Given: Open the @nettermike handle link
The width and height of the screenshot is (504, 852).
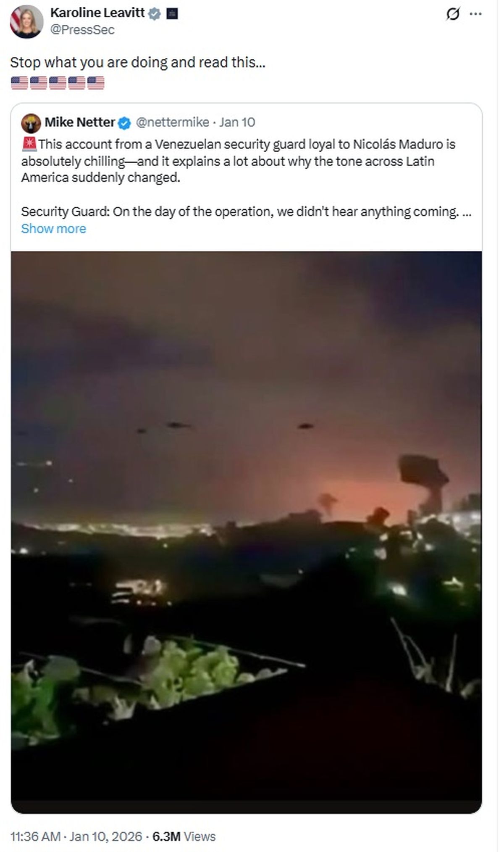Looking at the screenshot, I should (173, 122).
